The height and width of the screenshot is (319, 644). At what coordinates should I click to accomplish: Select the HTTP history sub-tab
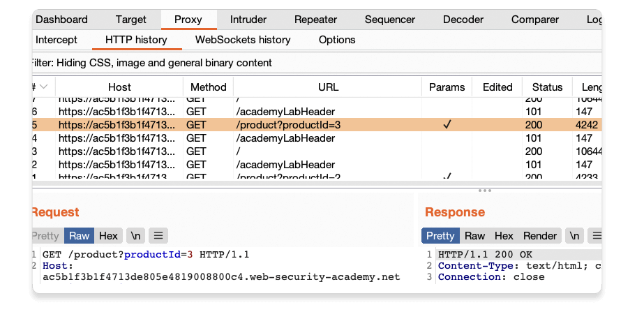point(136,40)
